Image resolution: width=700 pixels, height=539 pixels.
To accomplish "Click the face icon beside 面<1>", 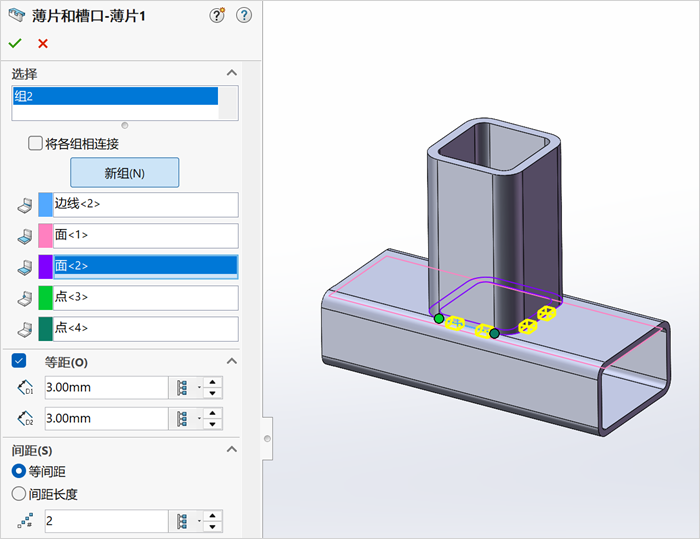I will (x=25, y=237).
